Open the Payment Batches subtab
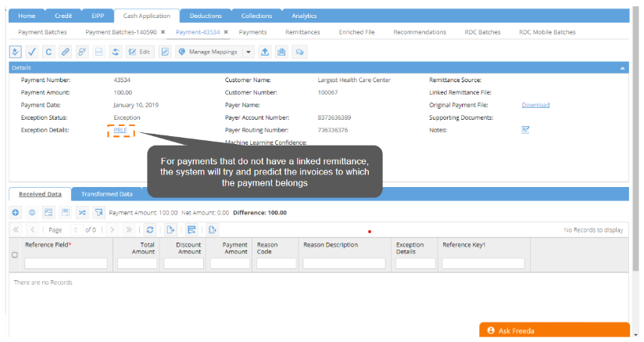This screenshot has height=342, width=644. click(42, 32)
